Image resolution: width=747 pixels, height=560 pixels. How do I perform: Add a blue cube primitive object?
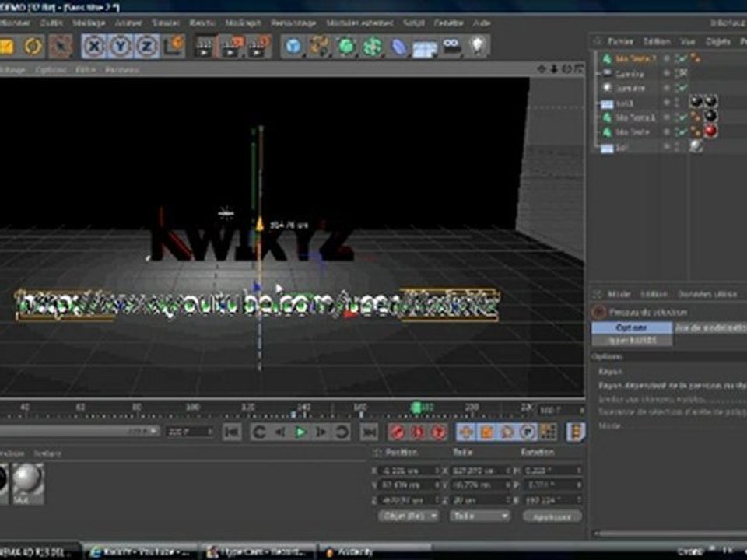coord(293,46)
